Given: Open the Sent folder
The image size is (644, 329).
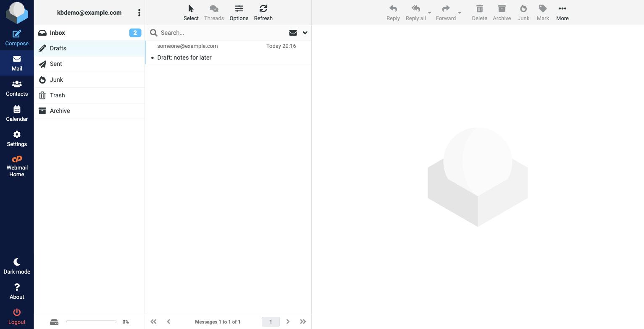Looking at the screenshot, I should tap(89, 64).
